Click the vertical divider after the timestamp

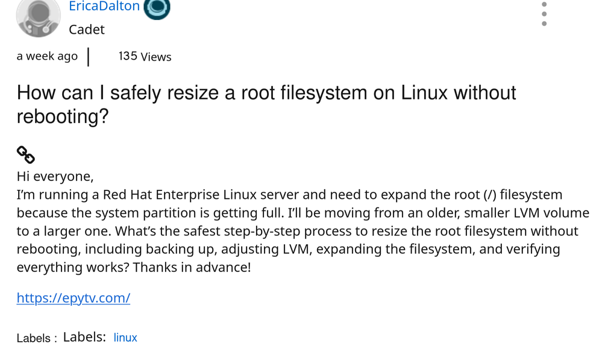(x=89, y=57)
